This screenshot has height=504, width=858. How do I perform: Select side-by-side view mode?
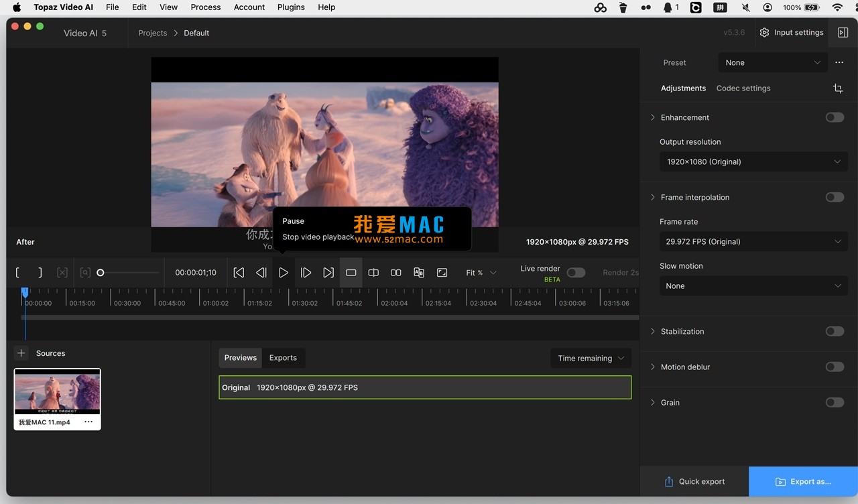(x=396, y=273)
